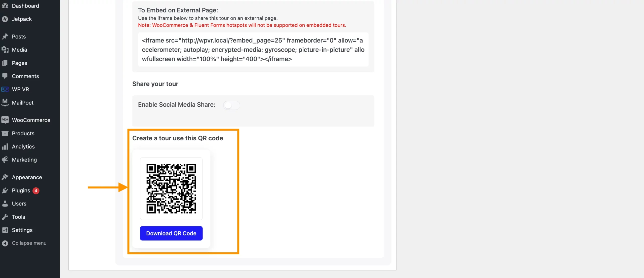Click the Marketing icon in sidebar
Viewport: 644px width, 278px height.
point(5,160)
